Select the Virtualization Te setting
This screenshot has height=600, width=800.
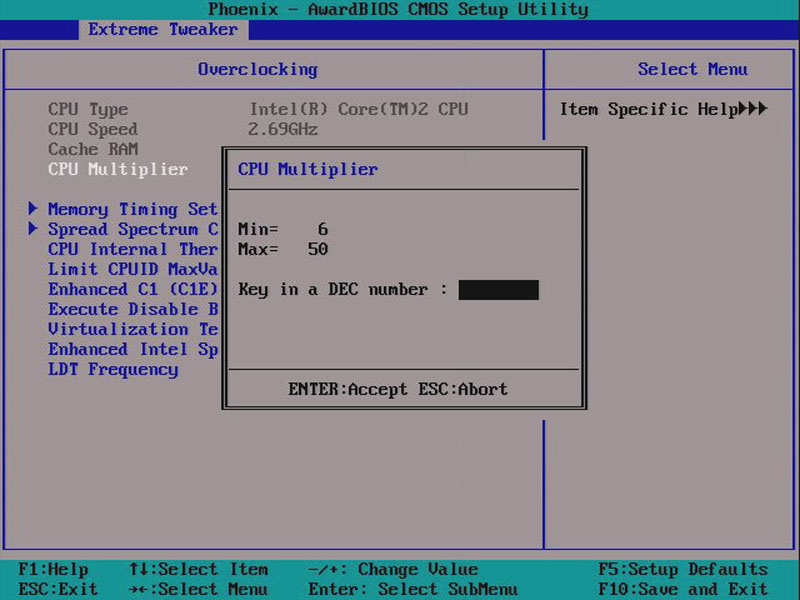[x=133, y=329]
